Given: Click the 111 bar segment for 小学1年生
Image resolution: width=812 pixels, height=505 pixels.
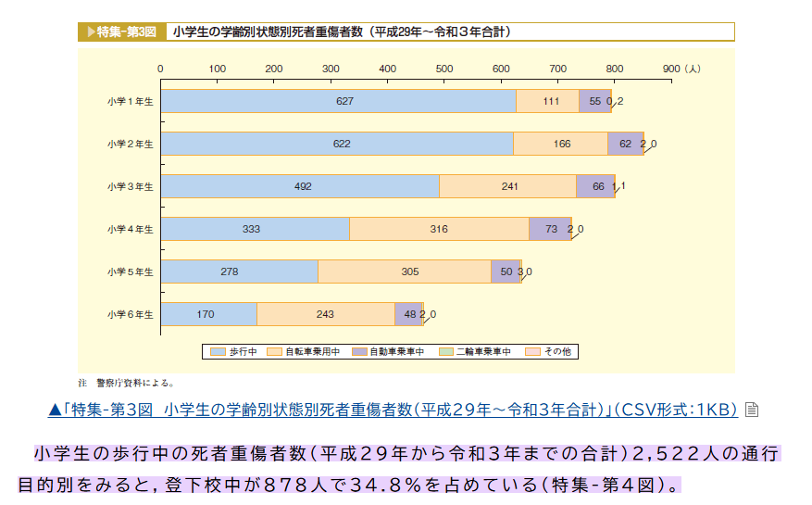Looking at the screenshot, I should point(548,101).
